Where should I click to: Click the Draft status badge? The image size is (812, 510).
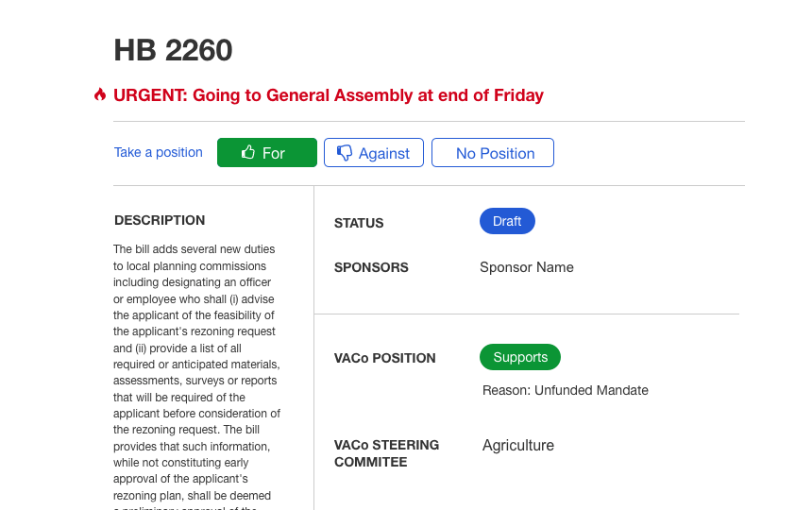(x=508, y=221)
